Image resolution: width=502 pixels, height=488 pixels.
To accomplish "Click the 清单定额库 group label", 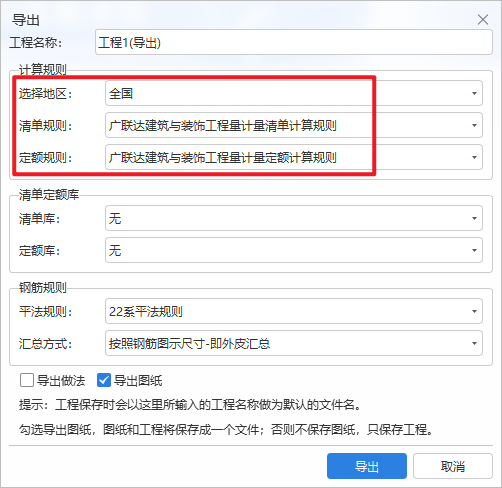I will (49, 194).
